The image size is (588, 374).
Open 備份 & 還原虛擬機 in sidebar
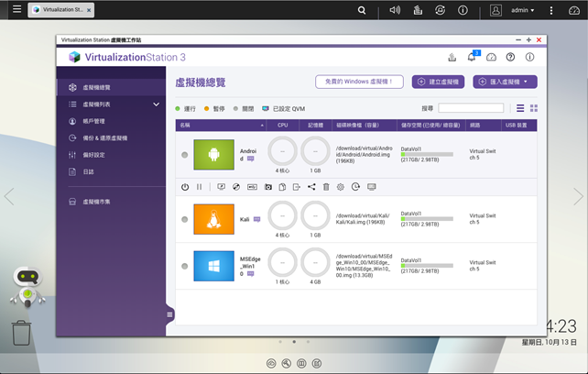click(x=111, y=137)
